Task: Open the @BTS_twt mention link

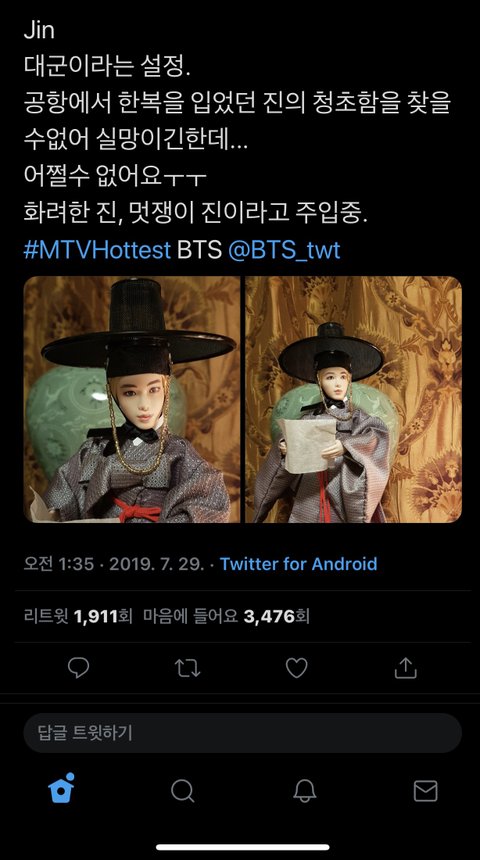Action: click(284, 250)
